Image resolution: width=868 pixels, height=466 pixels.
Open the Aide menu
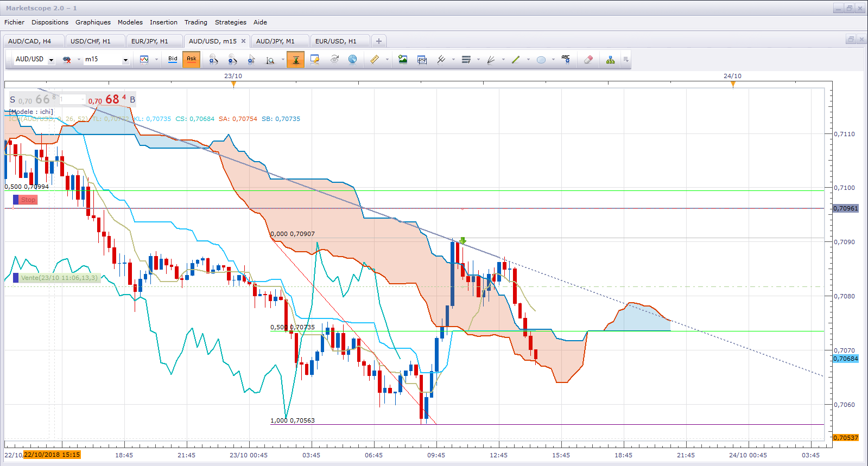pyautogui.click(x=260, y=22)
